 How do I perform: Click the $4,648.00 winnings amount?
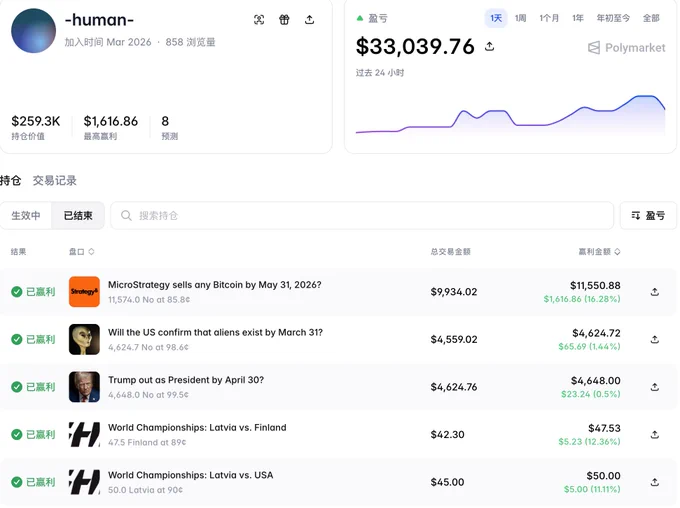point(595,380)
